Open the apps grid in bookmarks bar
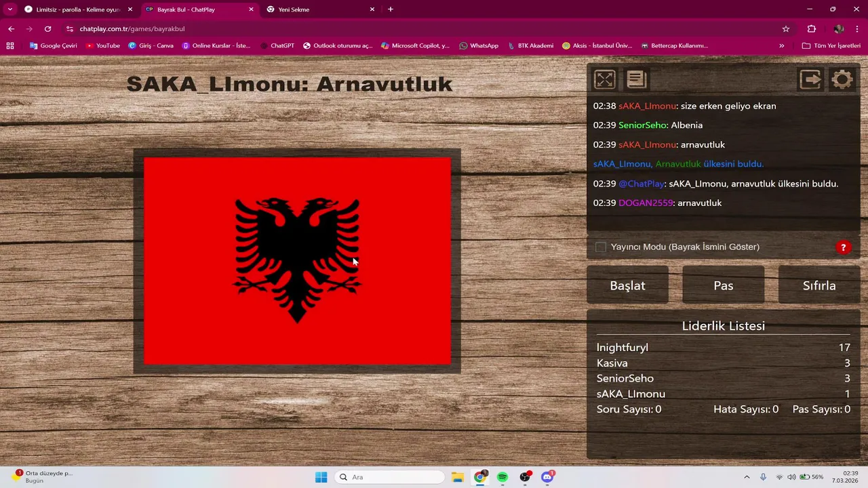This screenshot has height=488, width=868. point(10,45)
